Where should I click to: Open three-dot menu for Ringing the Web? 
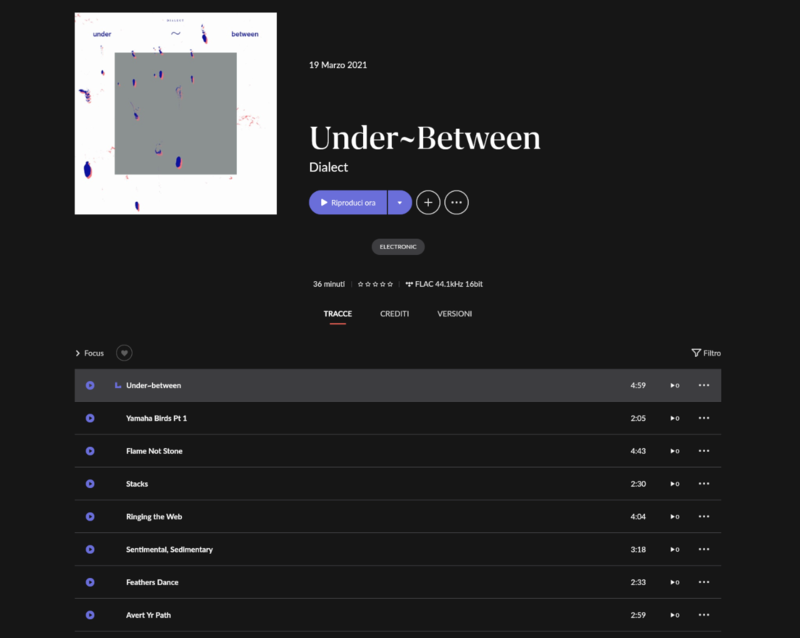click(x=704, y=517)
